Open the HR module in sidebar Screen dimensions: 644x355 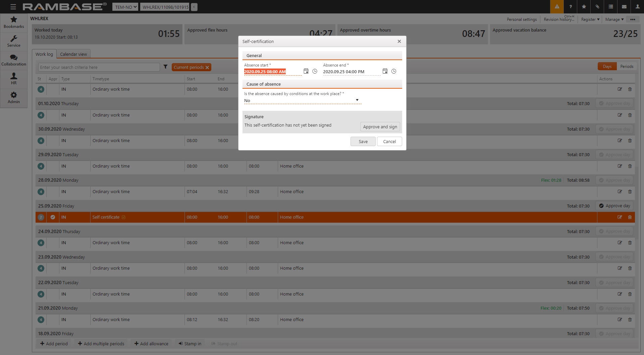(14, 79)
